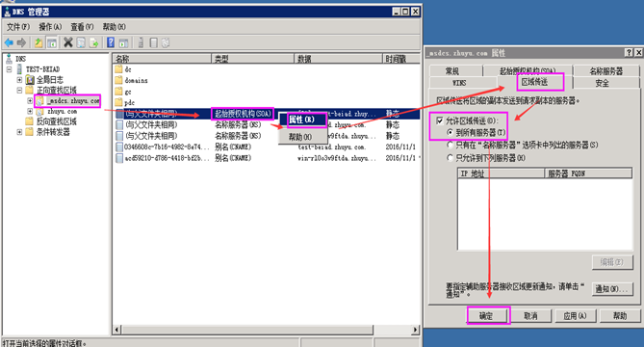
Task: Switch to the 区域传送 tab
Action: (x=535, y=82)
